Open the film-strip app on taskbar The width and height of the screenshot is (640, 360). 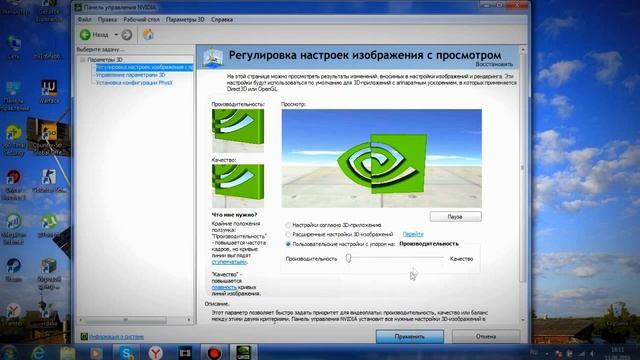(x=185, y=352)
